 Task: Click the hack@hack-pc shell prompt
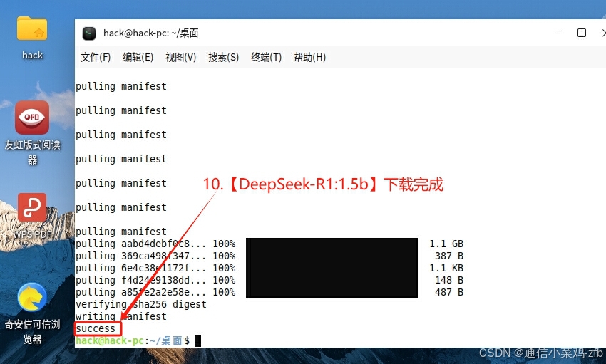(133, 340)
